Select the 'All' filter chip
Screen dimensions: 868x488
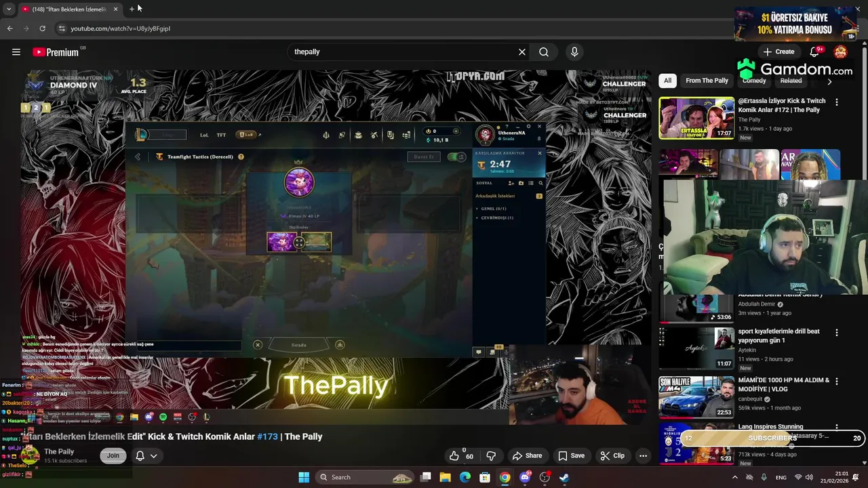coord(667,81)
